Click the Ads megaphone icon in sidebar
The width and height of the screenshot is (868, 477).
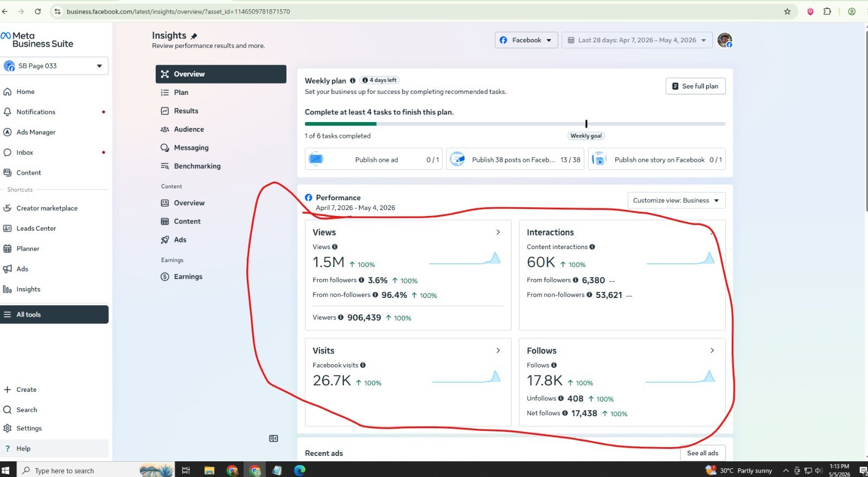coord(8,269)
